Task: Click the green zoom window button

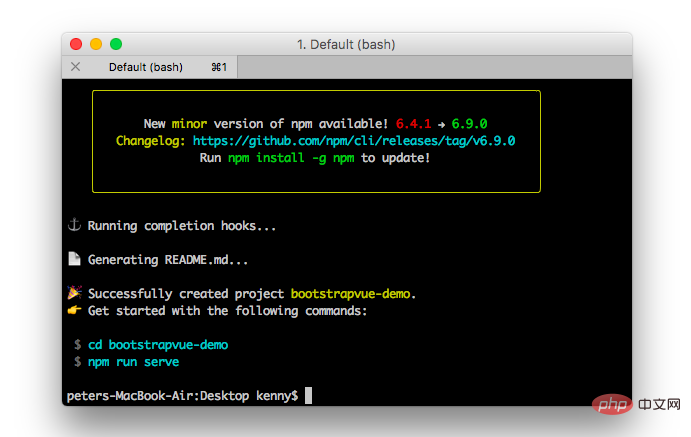Action: tap(116, 44)
